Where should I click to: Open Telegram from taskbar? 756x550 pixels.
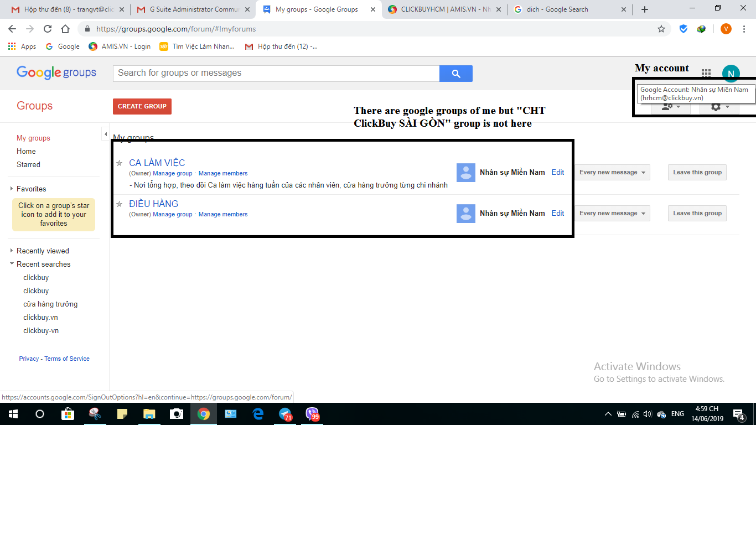tap(286, 414)
